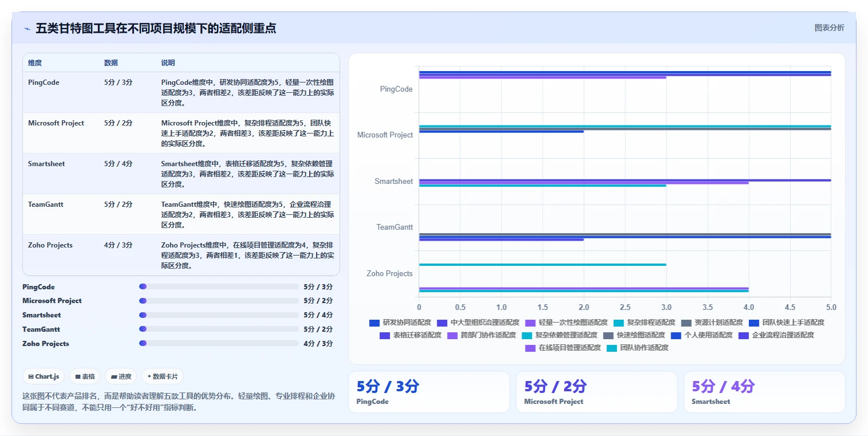Viewport: 868px width, 436px height.
Task: Click the 团队协作适配度 legend color box
Action: [x=611, y=348]
